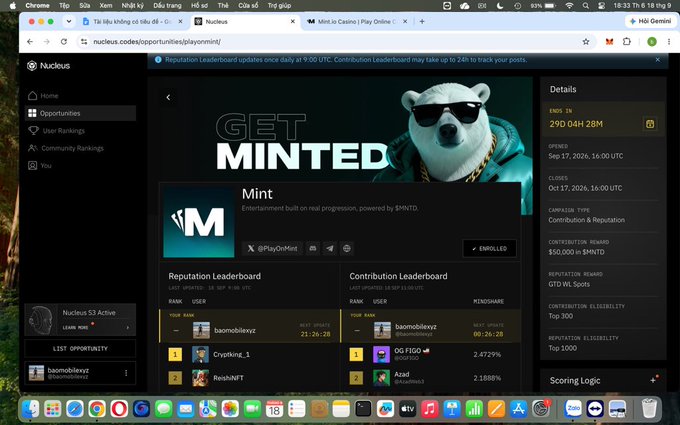Click the List Opportunity button
Image resolution: width=680 pixels, height=425 pixels.
tap(80, 348)
